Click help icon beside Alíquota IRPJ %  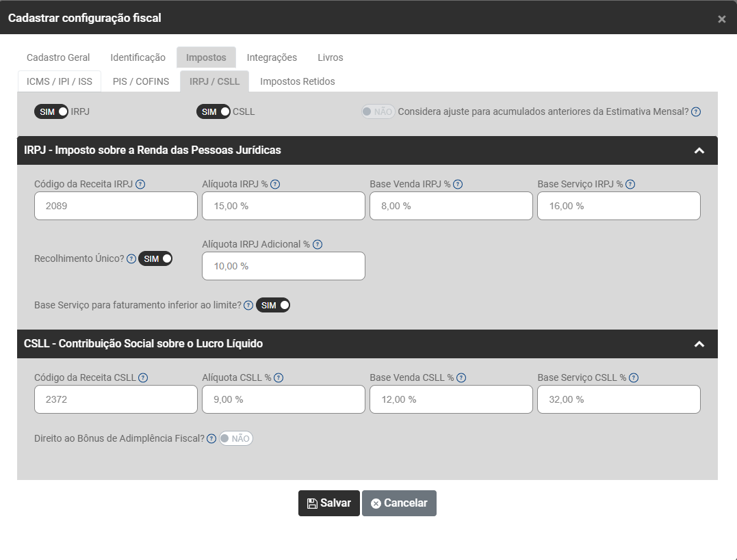[x=275, y=185]
